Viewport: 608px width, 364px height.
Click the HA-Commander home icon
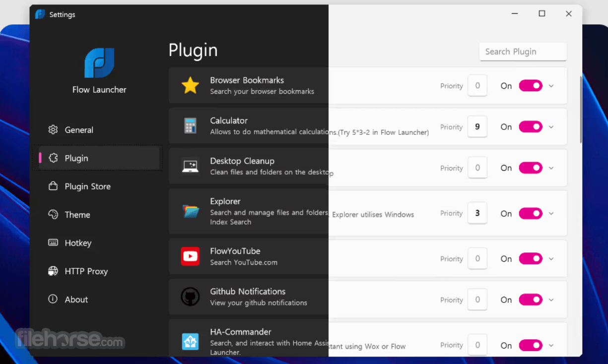click(x=190, y=342)
